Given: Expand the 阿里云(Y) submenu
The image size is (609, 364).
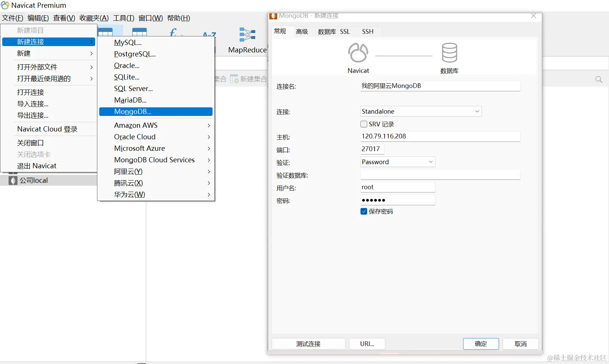Looking at the screenshot, I should (x=156, y=172).
